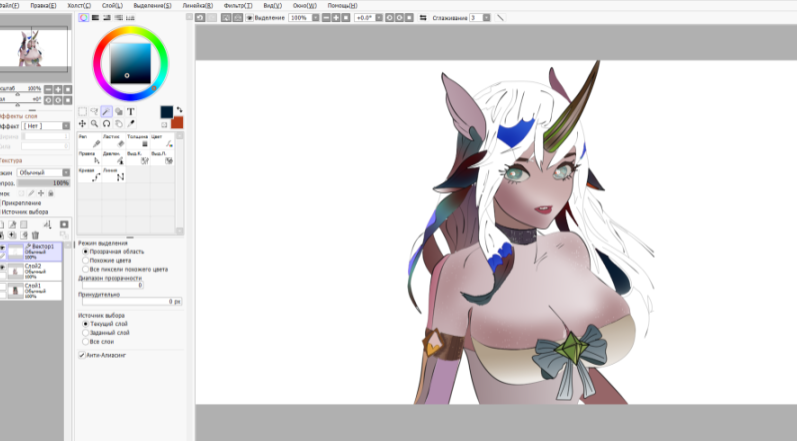Screen dimensions: 797x441
Task: Click undo arrow in top toolbar
Action: pyautogui.click(x=200, y=18)
